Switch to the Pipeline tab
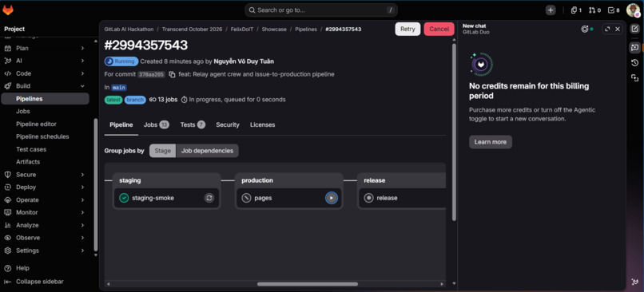Screen dimensions: 644x292 [x=121, y=125]
